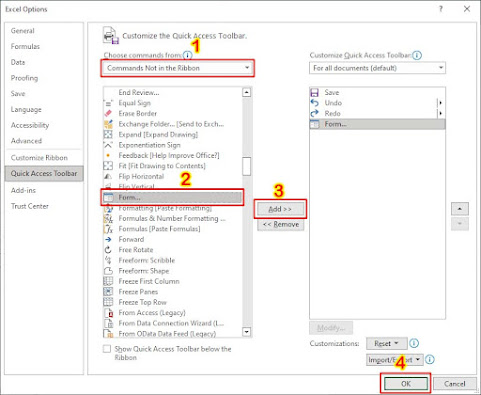Click the Feedback orange dot icon
The width and height of the screenshot is (481, 395).
tap(108, 155)
